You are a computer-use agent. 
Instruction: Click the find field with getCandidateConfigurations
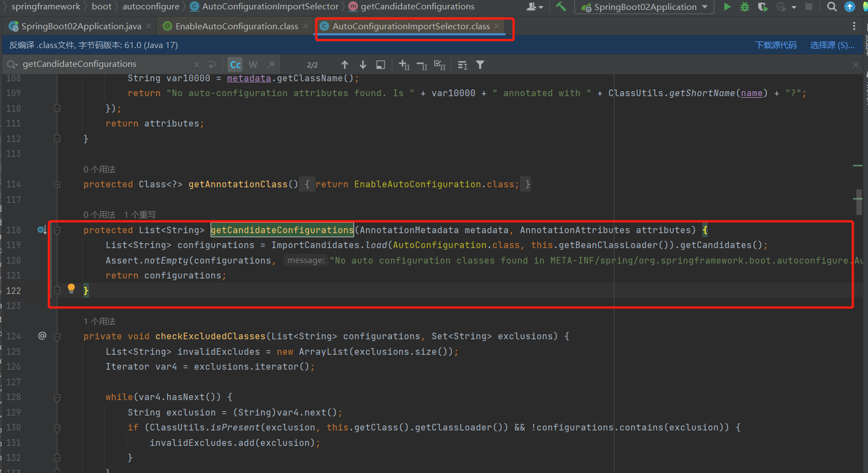coord(105,64)
